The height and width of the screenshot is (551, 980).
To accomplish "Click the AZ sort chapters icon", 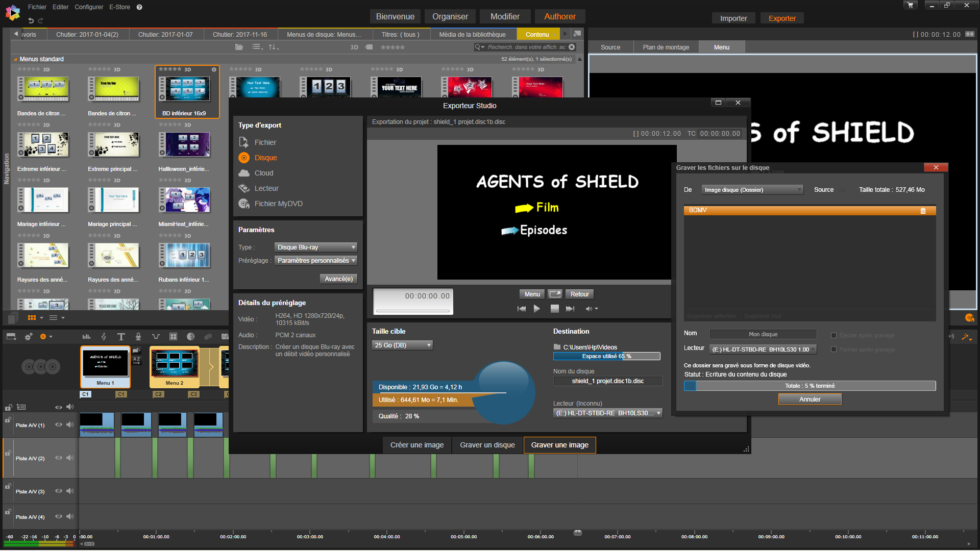I will 137,360.
